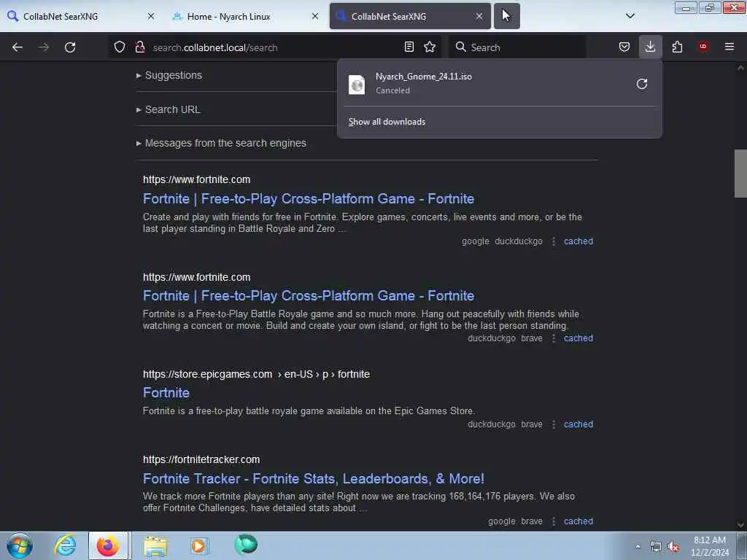Open the extensions puzzle icon

677,47
